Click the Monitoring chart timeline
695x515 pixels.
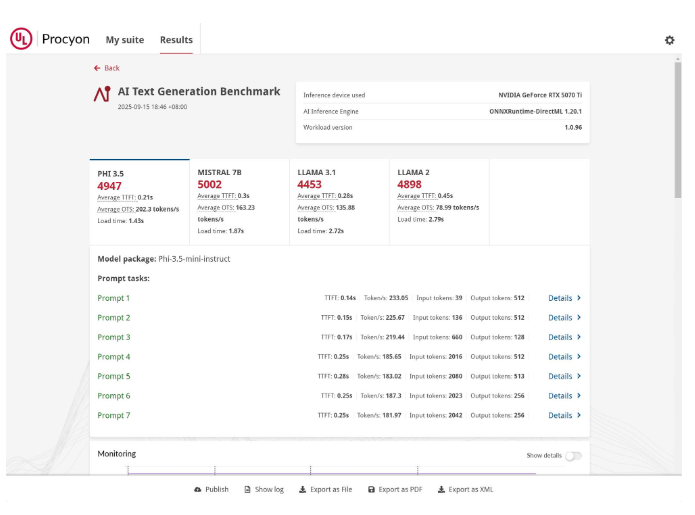[x=332, y=471]
